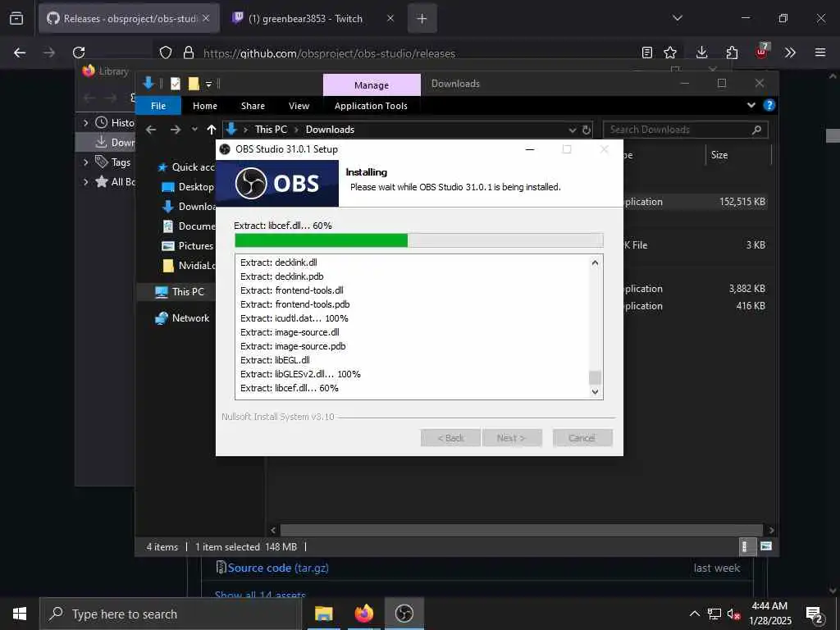Bookmark this page with star icon

(x=670, y=52)
